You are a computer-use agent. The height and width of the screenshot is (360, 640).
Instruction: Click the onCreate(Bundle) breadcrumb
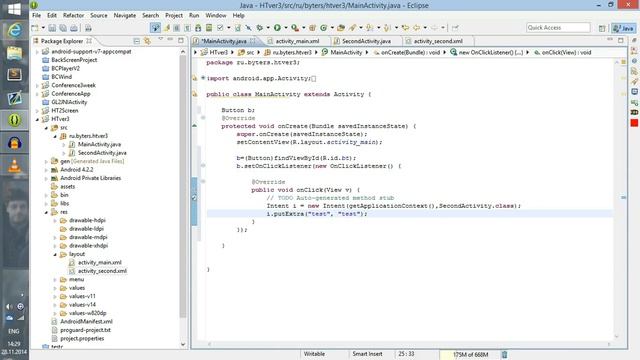point(407,52)
